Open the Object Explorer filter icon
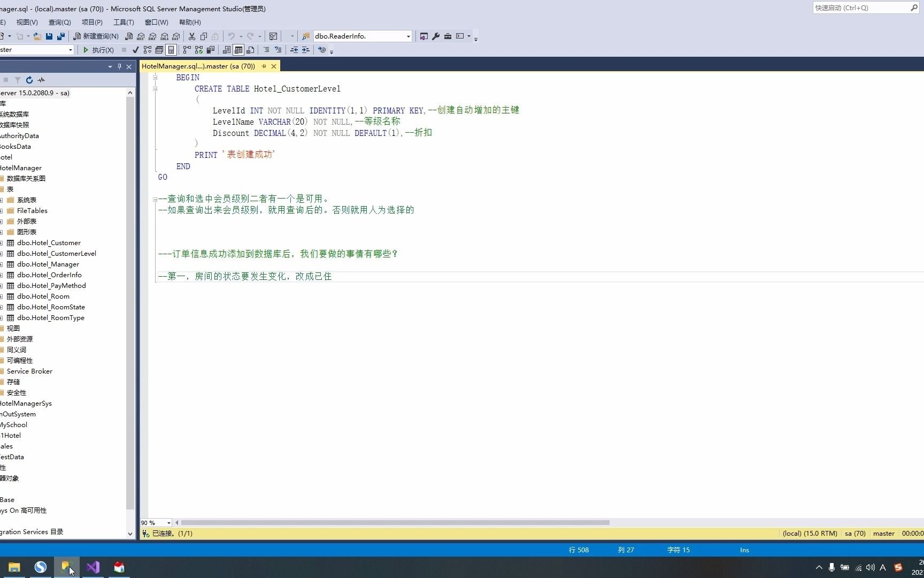 pos(17,80)
